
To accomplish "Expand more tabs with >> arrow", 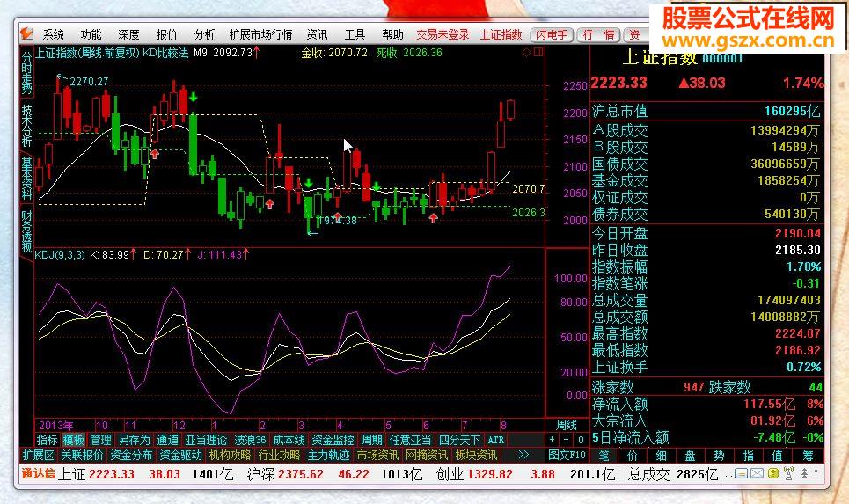I will point(523,455).
